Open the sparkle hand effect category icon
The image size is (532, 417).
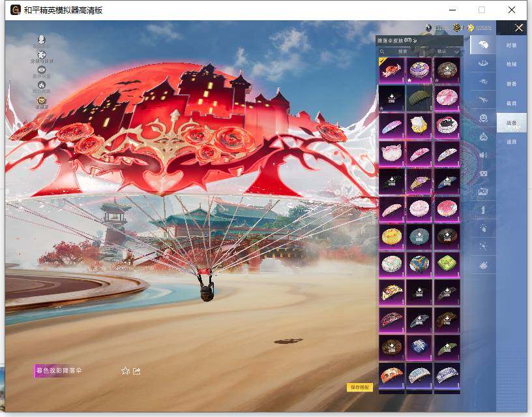pyautogui.click(x=483, y=228)
